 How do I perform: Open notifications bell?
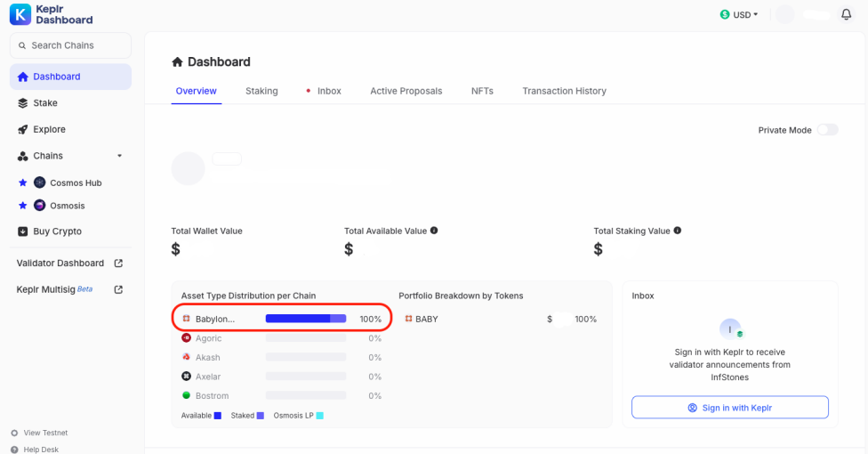[x=846, y=14]
